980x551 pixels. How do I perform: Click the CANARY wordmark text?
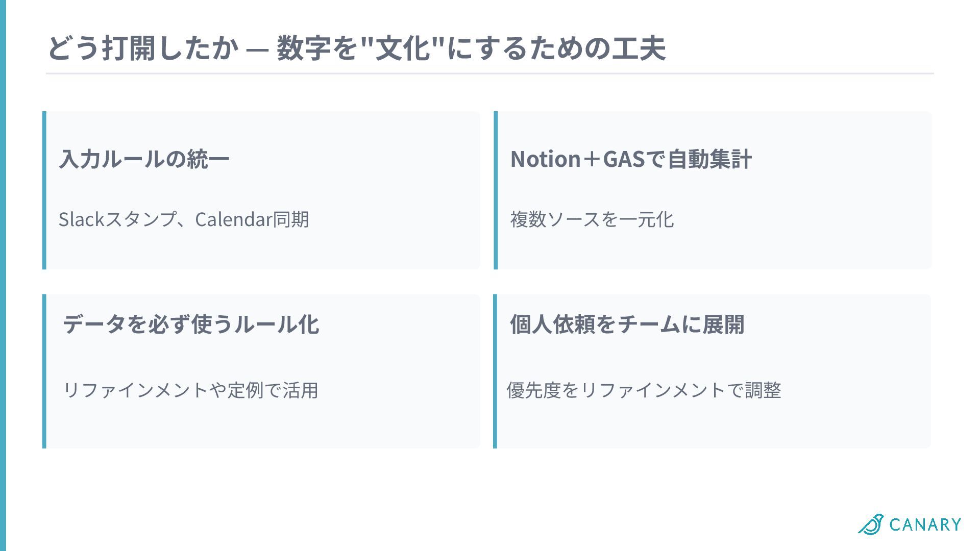925,524
